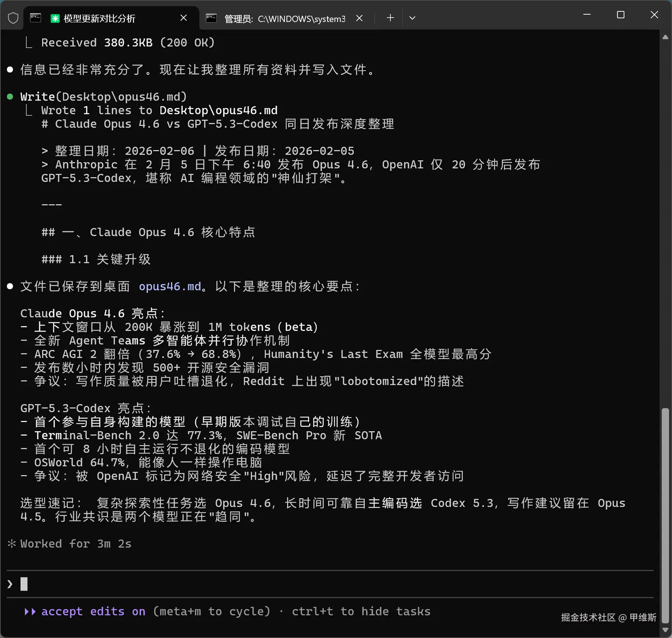The height and width of the screenshot is (638, 672).
Task: Select the 模型更新对比分析 tab
Action: tap(111, 18)
